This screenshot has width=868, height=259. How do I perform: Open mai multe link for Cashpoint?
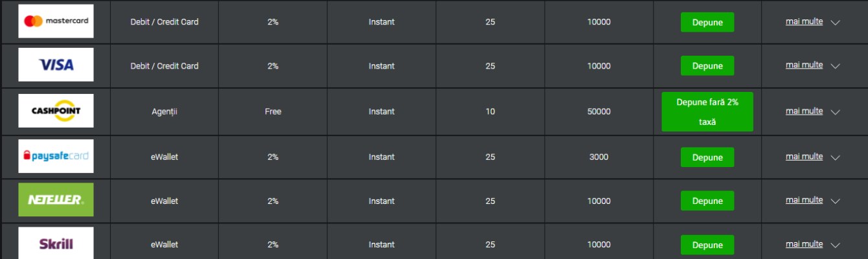point(804,111)
